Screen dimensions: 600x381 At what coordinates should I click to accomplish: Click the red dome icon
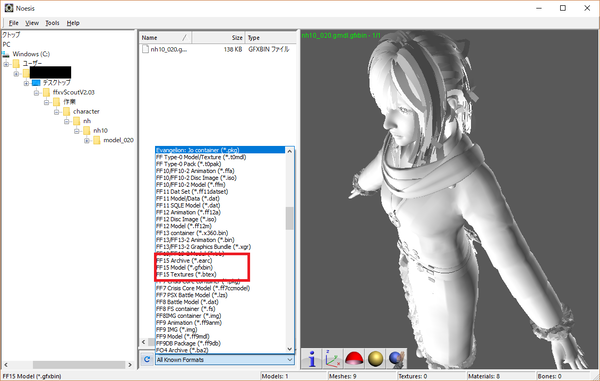coord(354,359)
